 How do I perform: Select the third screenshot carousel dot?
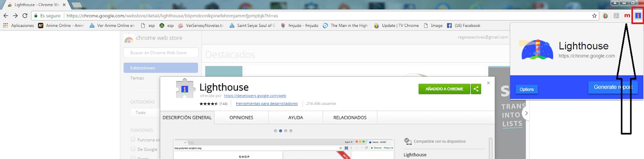(286, 131)
